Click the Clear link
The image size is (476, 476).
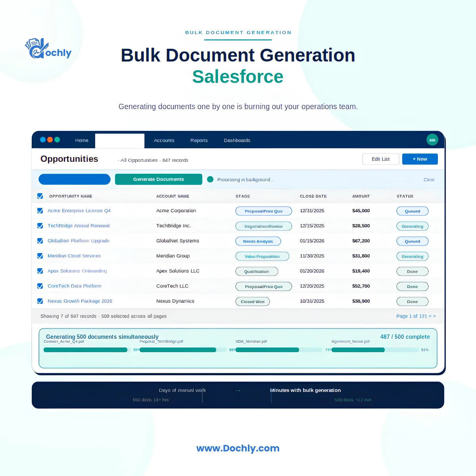(429, 180)
